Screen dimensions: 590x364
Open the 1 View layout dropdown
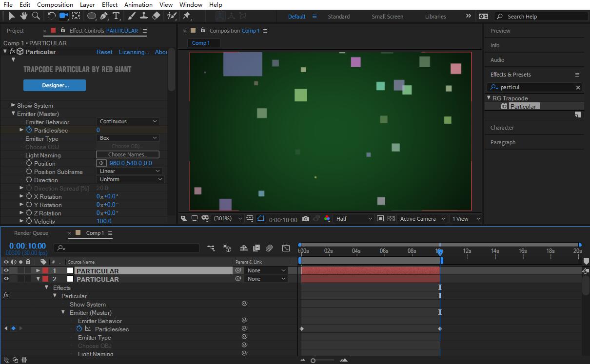(x=466, y=219)
